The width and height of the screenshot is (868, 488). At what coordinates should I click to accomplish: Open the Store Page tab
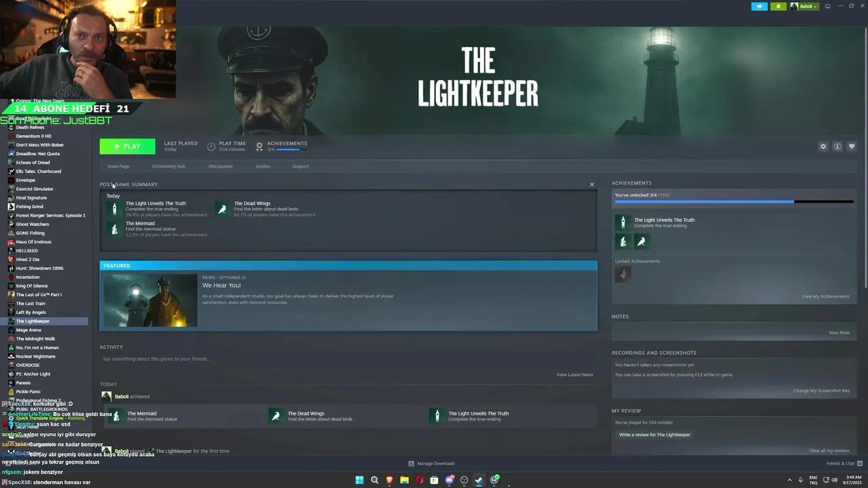click(118, 166)
